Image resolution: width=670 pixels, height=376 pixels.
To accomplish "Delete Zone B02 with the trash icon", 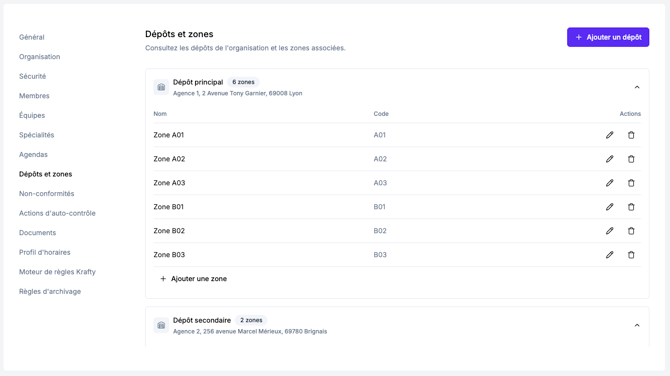I will point(631,231).
